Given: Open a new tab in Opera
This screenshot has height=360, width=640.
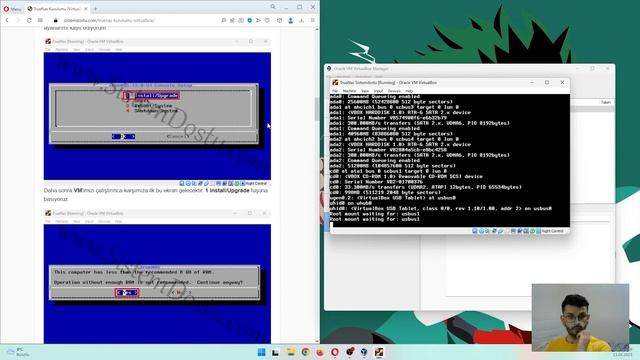Looking at the screenshot, I should 96,9.
